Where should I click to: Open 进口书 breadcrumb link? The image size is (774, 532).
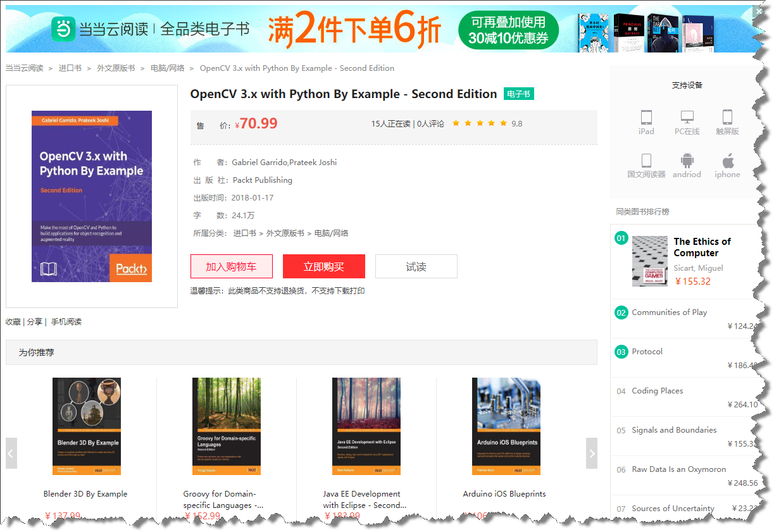tap(70, 68)
